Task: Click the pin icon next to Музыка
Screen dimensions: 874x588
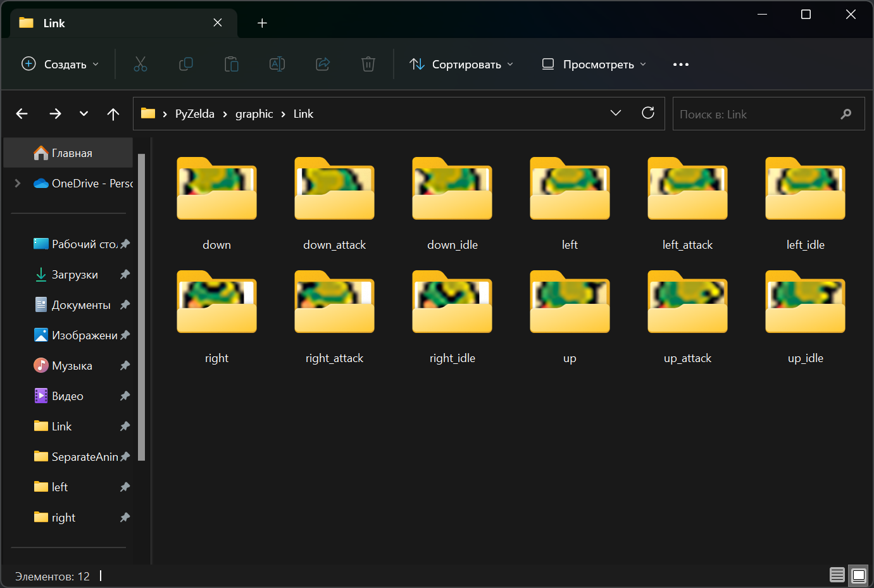Action: (x=125, y=365)
